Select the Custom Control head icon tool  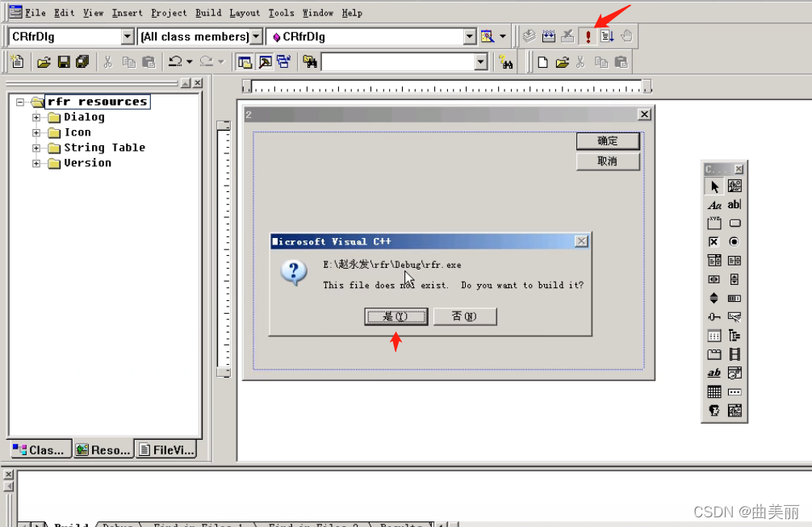pyautogui.click(x=714, y=411)
